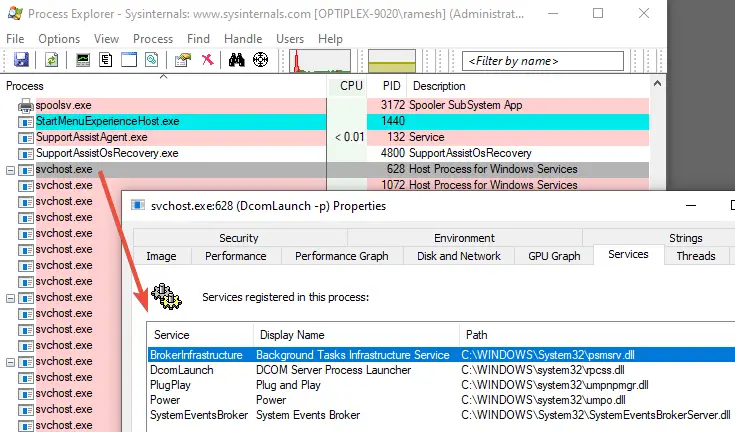The width and height of the screenshot is (735, 432).
Task: Select the SystemEventsBroker service row
Action: [x=442, y=415]
